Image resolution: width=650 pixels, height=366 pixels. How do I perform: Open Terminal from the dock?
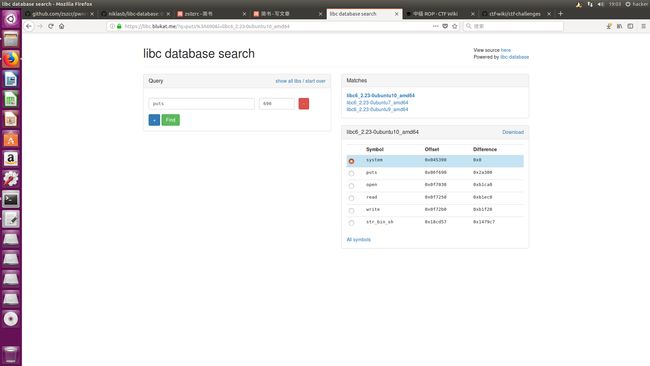tap(11, 199)
